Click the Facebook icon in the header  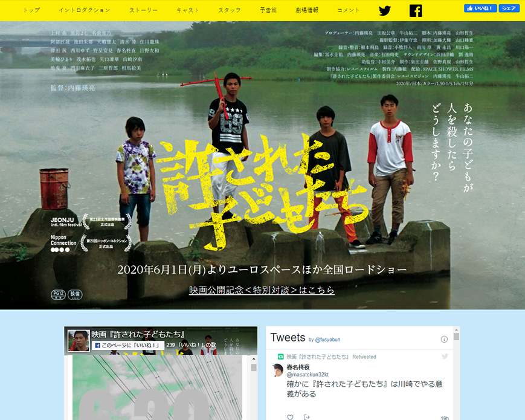point(415,10)
